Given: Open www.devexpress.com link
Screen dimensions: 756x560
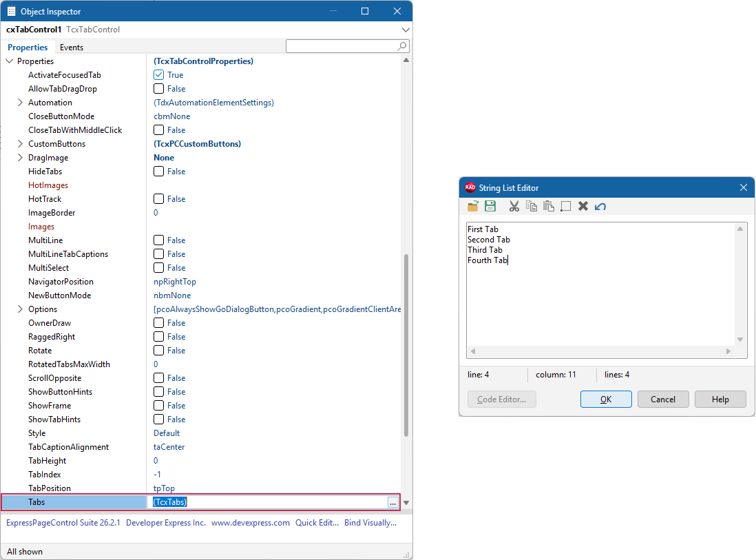Looking at the screenshot, I should pyautogui.click(x=251, y=523).
